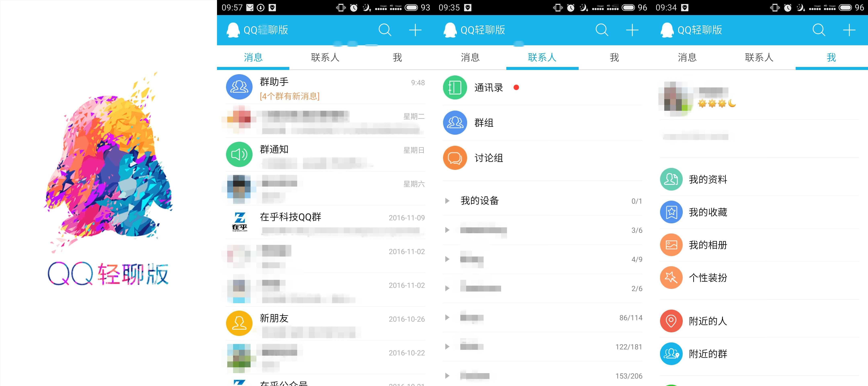Select 我 tab in 09:57 screen
Image resolution: width=868 pixels, height=386 pixels.
(398, 58)
